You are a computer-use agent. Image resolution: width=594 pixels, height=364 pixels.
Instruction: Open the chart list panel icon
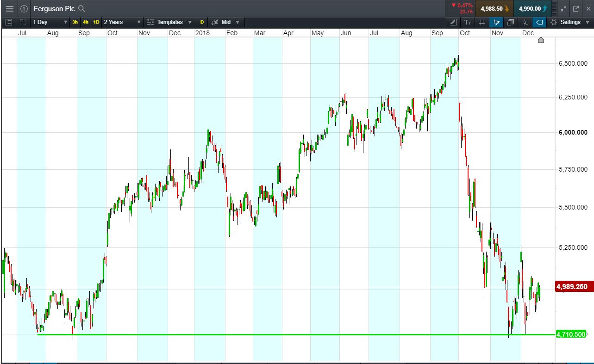pos(9,22)
